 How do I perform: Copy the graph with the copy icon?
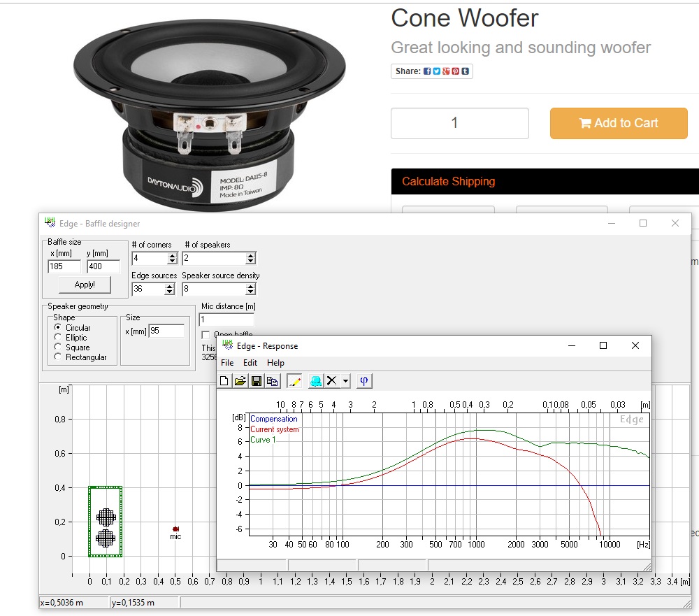pyautogui.click(x=273, y=381)
